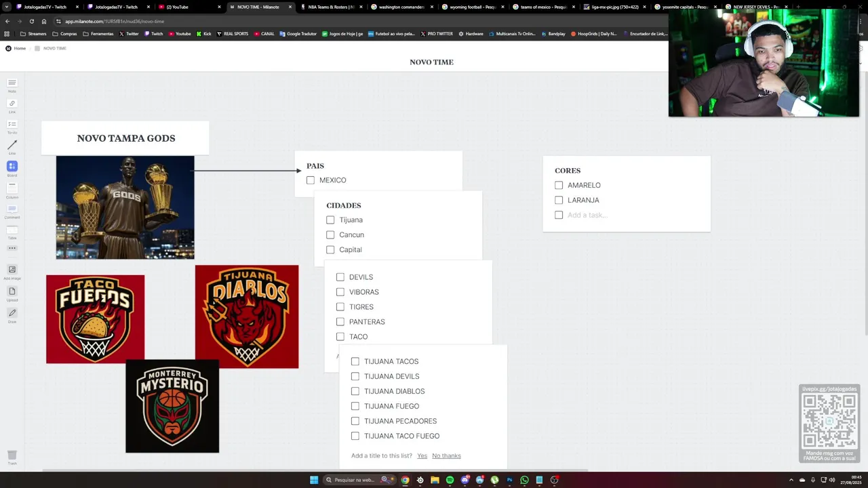Select the Tijuana Diablos logo image
Screen dimensions: 868x488
(247, 317)
